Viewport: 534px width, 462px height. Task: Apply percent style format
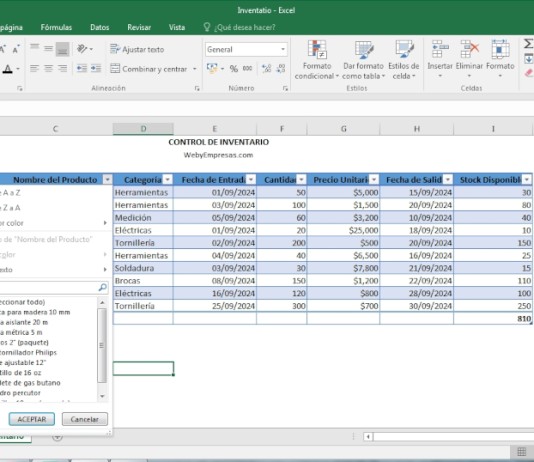pyautogui.click(x=234, y=69)
